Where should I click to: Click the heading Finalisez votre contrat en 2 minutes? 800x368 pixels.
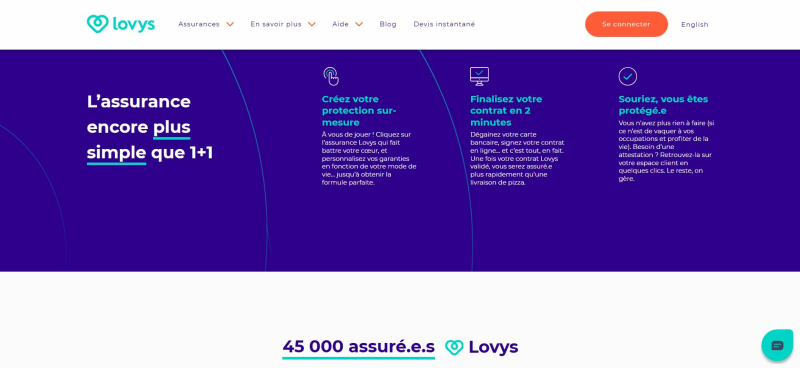[x=506, y=111]
